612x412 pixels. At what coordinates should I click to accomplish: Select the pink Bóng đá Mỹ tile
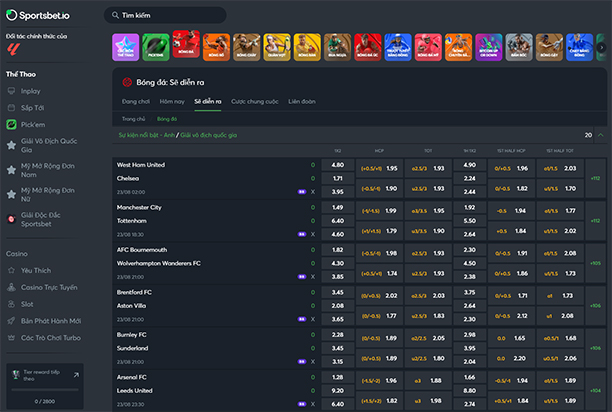[428, 47]
